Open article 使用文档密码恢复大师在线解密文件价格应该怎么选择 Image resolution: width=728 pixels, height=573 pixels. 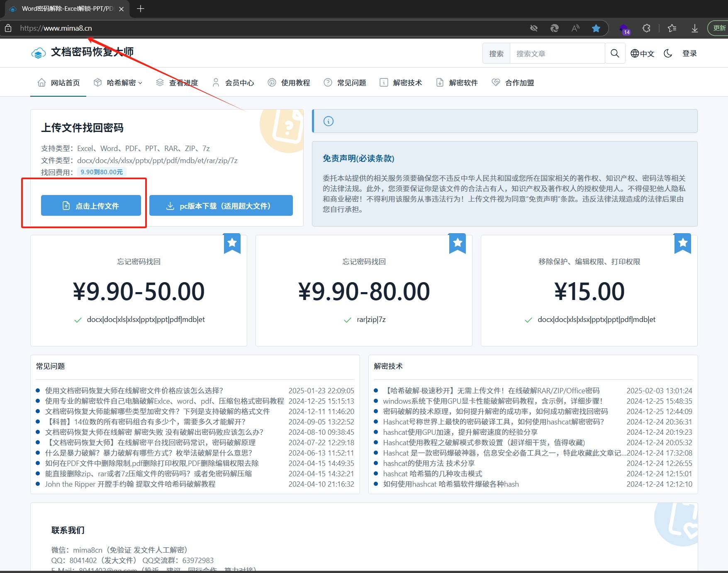point(134,390)
